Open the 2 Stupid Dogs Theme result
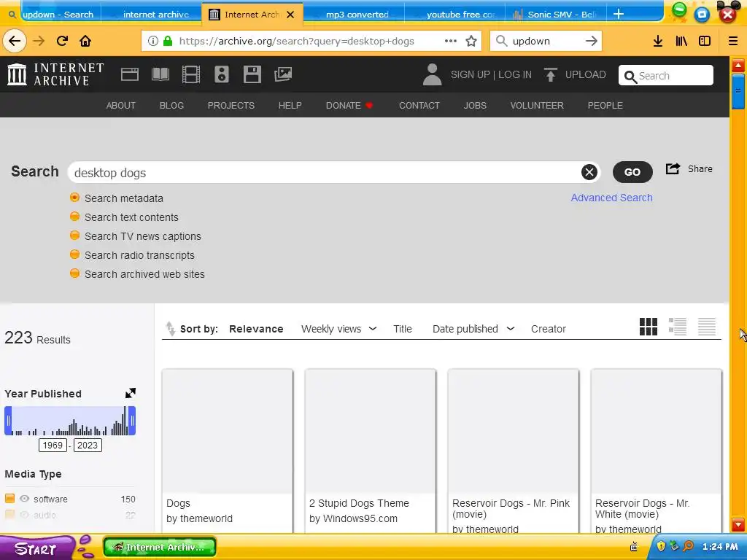Image resolution: width=747 pixels, height=560 pixels. tap(370, 450)
